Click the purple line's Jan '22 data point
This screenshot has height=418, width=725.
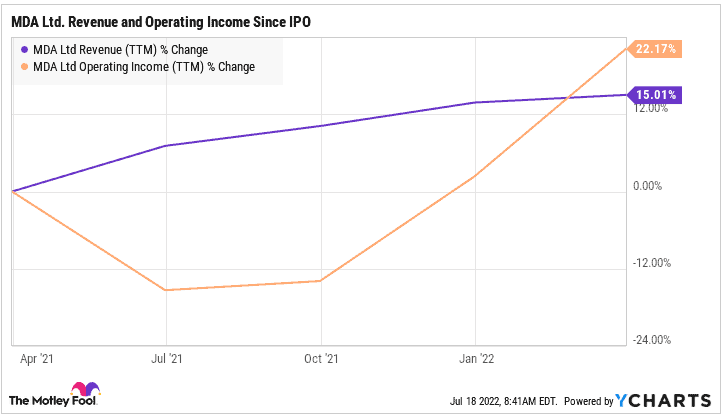(x=476, y=103)
